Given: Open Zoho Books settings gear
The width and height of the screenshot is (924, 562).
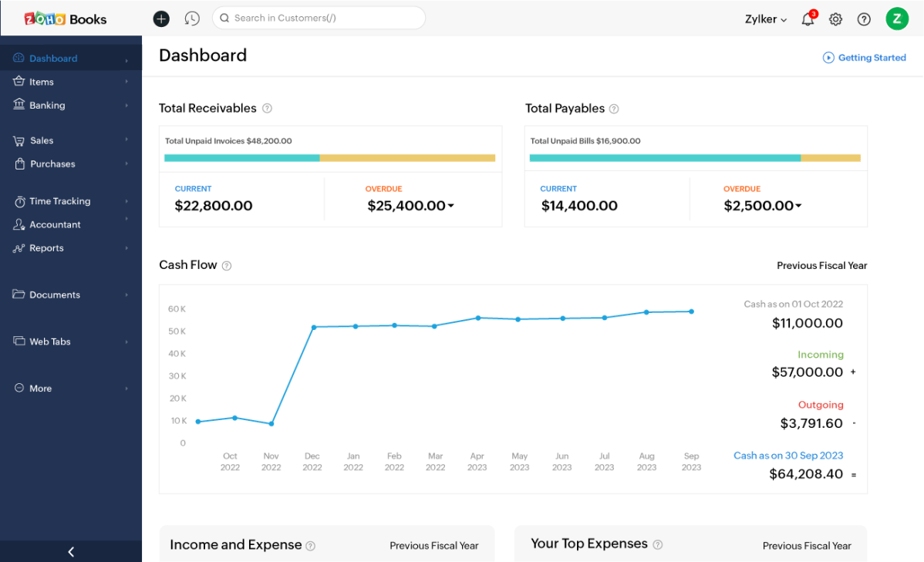Looking at the screenshot, I should [835, 19].
